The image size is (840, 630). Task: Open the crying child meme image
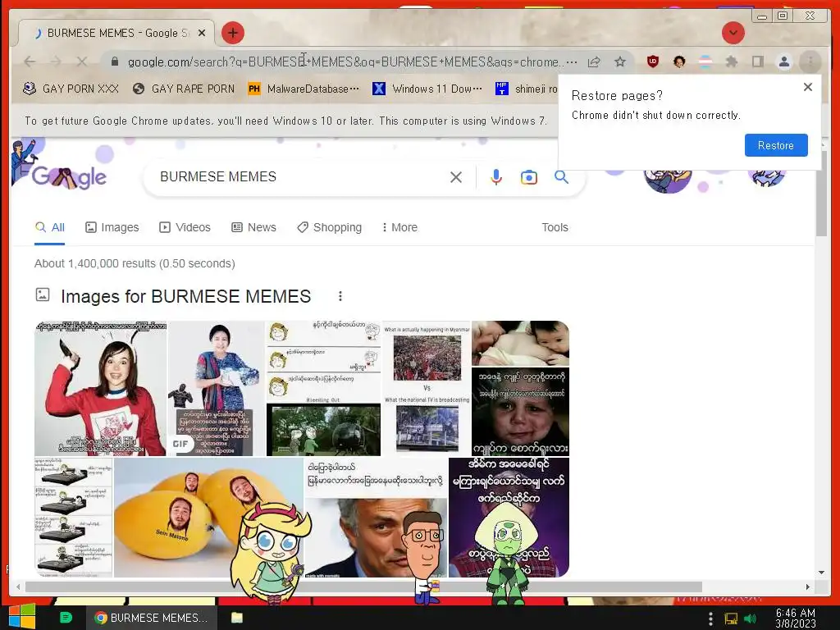(520, 412)
